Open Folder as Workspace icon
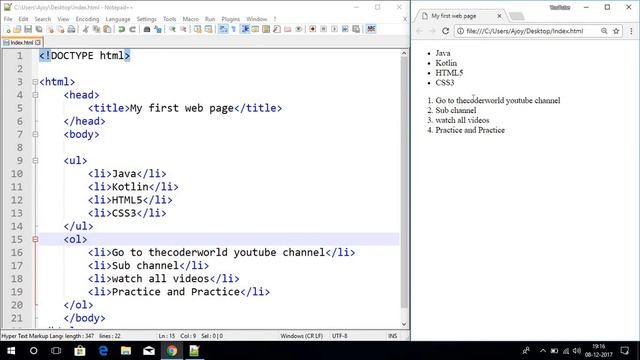This screenshot has height=360, width=640. coord(288,29)
